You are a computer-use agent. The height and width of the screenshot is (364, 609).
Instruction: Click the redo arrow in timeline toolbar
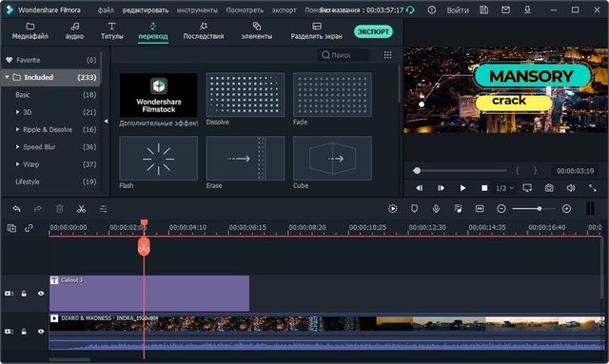click(x=38, y=209)
